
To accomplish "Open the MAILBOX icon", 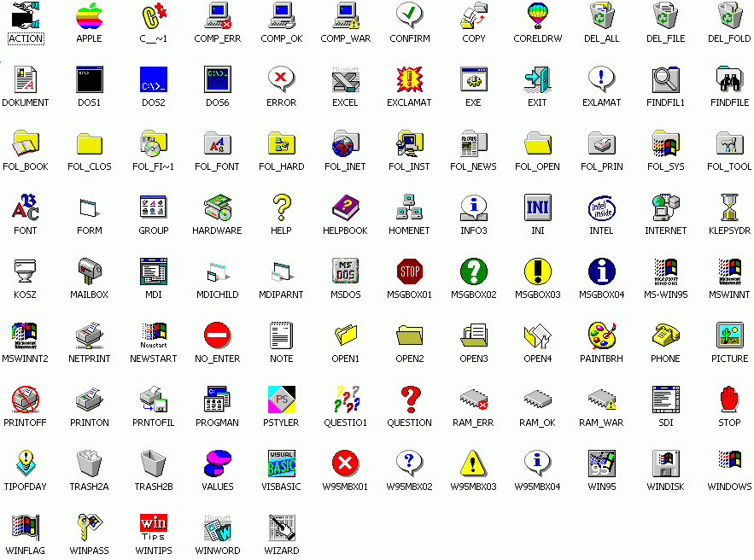I will 90,271.
